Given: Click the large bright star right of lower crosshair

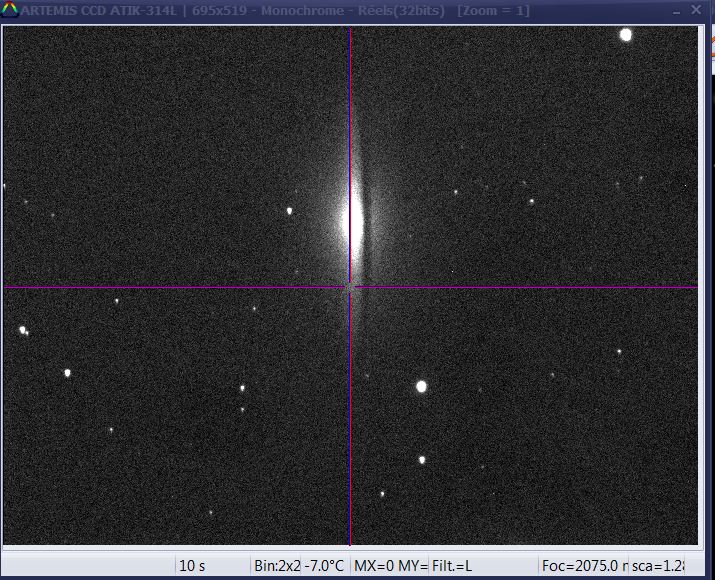Looking at the screenshot, I should click(x=422, y=386).
